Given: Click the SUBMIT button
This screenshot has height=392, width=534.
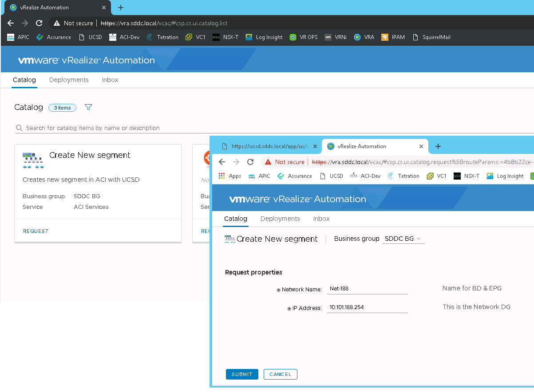Looking at the screenshot, I should [242, 374].
